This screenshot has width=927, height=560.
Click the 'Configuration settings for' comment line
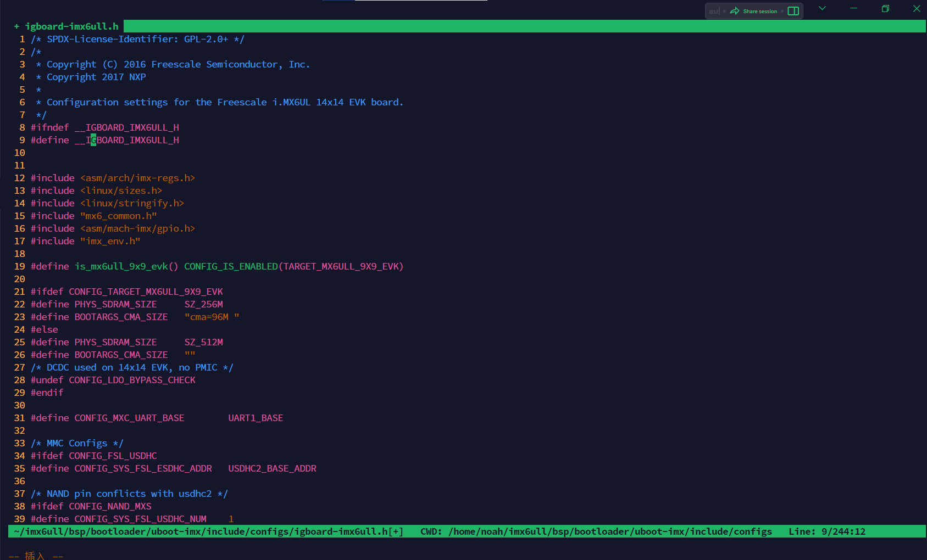pos(220,102)
